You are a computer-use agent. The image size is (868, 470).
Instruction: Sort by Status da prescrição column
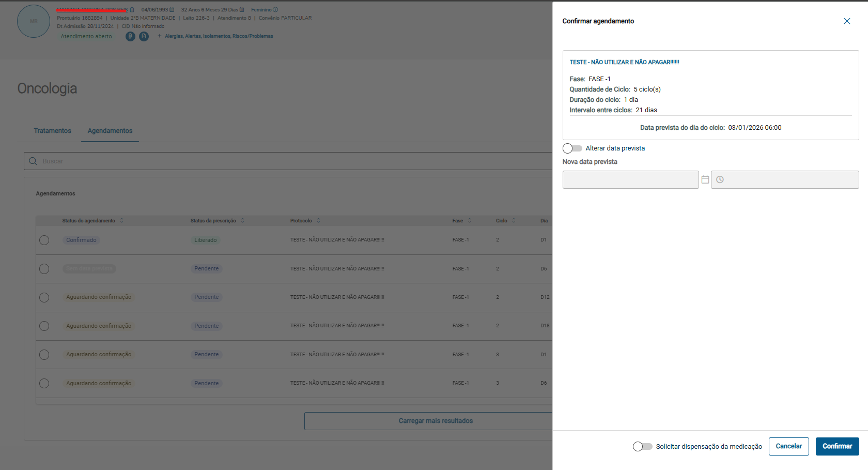click(x=242, y=221)
